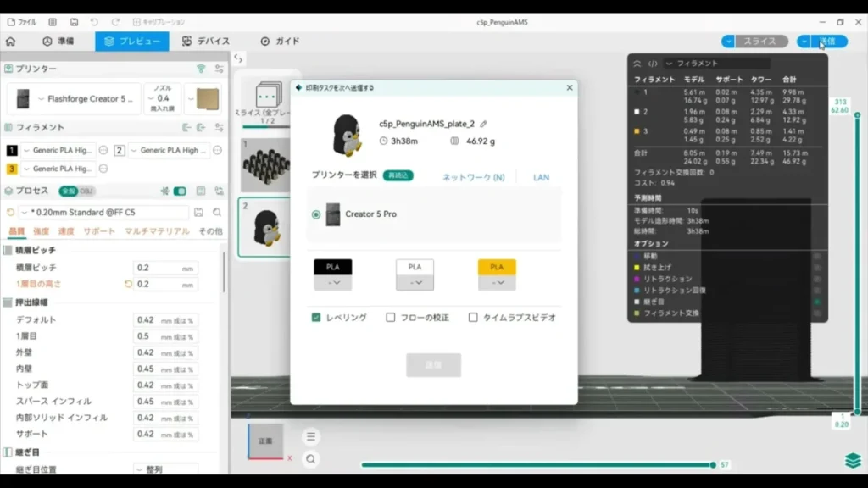
Task: Click the デフォルト line width field
Action: [x=165, y=320]
